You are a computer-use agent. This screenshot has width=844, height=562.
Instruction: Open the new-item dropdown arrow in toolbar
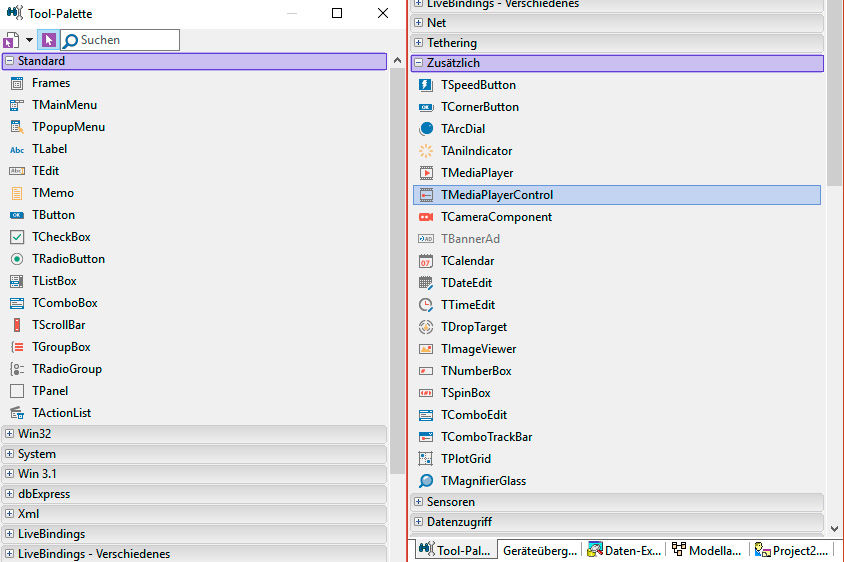pos(30,40)
